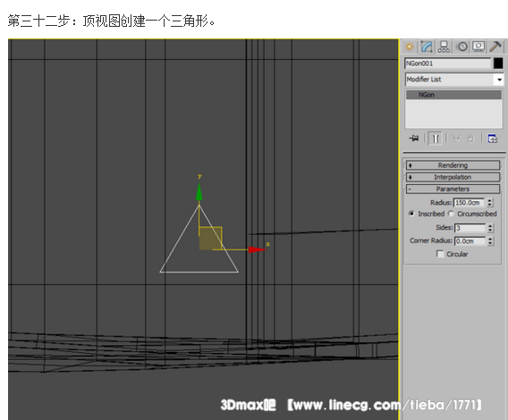Open the Display panel tab
This screenshot has height=420, width=508.
[x=478, y=47]
